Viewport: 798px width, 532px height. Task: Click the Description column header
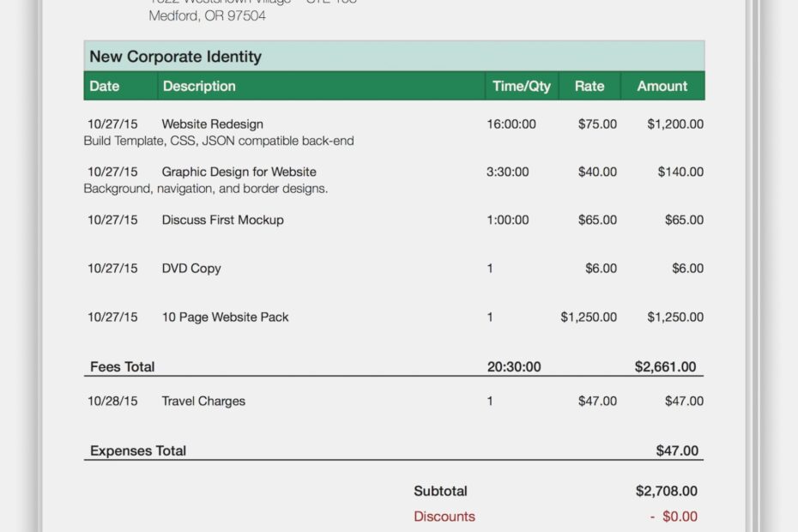pyautogui.click(x=199, y=86)
